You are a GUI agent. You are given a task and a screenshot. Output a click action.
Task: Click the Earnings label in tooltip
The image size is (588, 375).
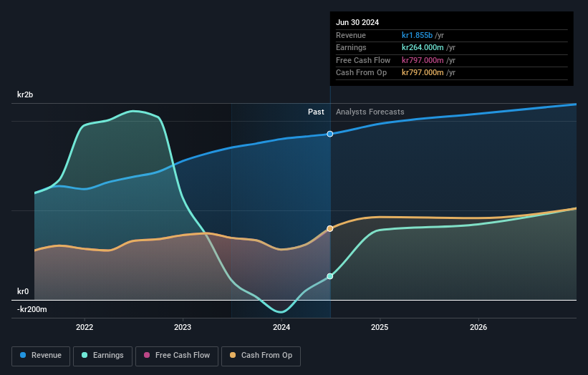pos(351,47)
